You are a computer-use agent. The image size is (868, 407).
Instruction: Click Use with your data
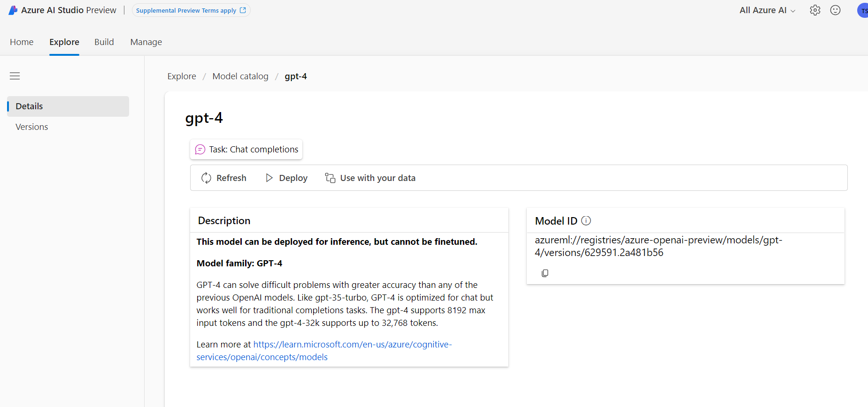click(370, 178)
